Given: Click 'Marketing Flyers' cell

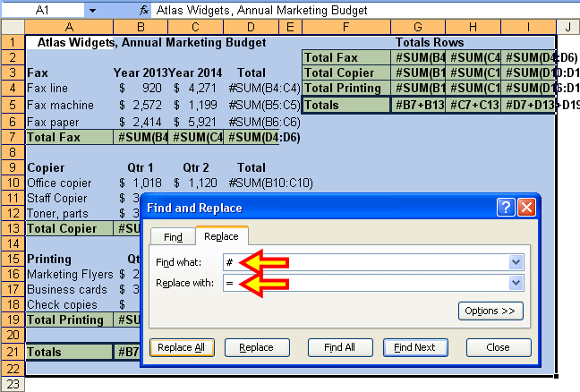Looking at the screenshot, I should click(69, 274).
